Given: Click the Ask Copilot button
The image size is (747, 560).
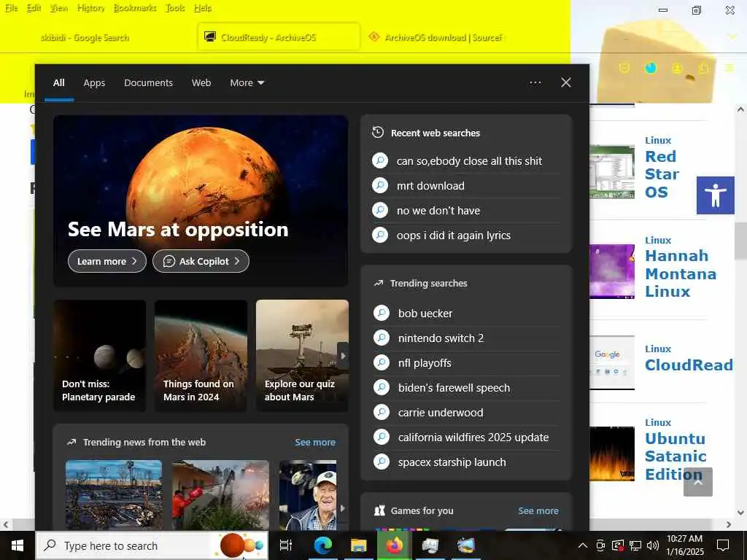Looking at the screenshot, I should point(201,261).
